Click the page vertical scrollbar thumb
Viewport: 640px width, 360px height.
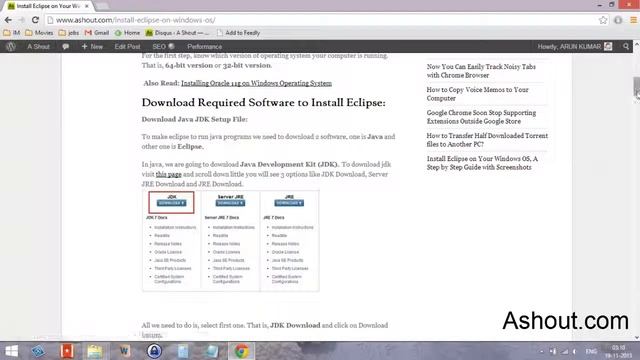[636, 87]
